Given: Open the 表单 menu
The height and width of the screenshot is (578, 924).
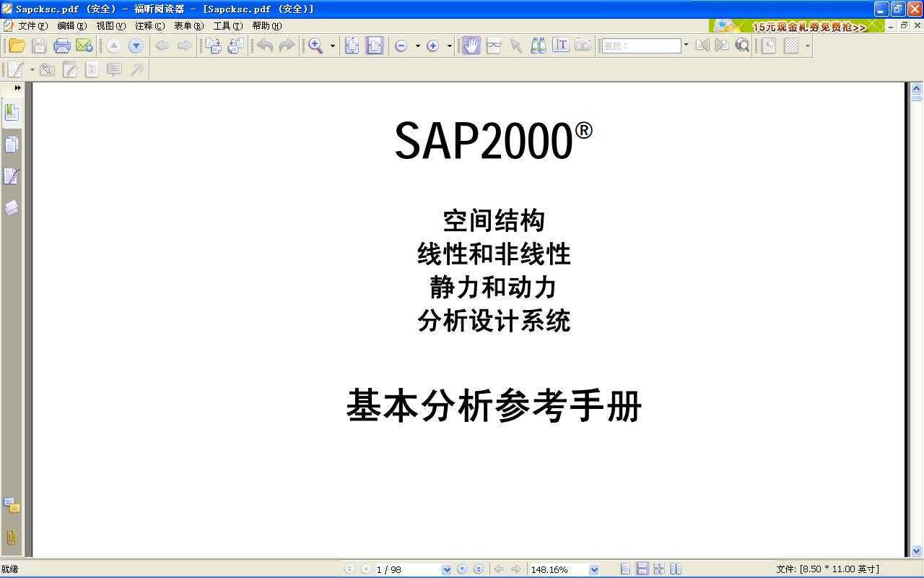Looking at the screenshot, I should [188, 26].
